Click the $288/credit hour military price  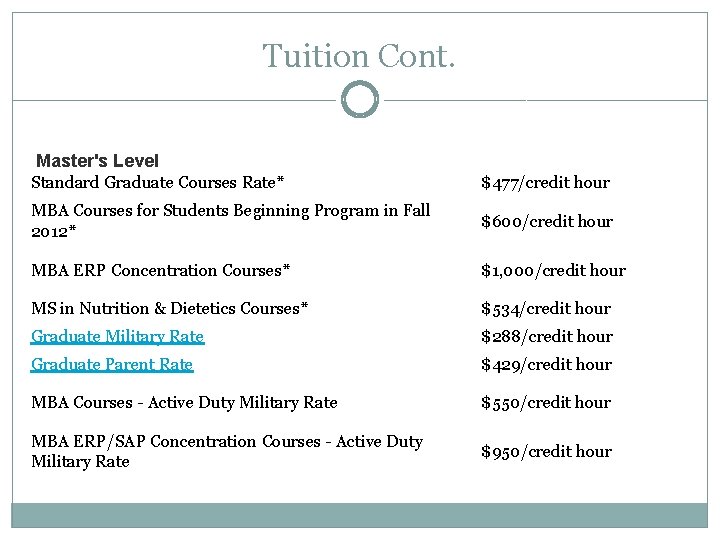coord(546,337)
